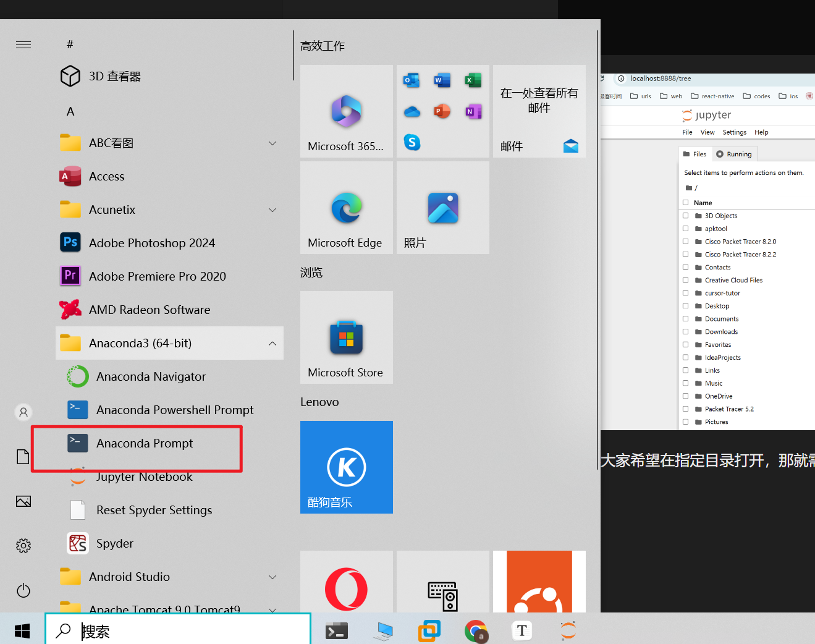Open the Pictures shortcut in Start sidebar

[23, 501]
